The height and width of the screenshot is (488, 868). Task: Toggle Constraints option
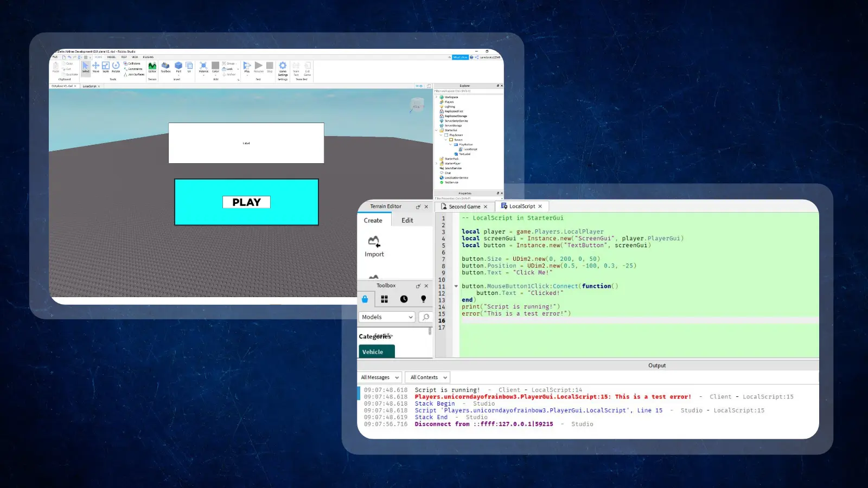click(x=133, y=69)
